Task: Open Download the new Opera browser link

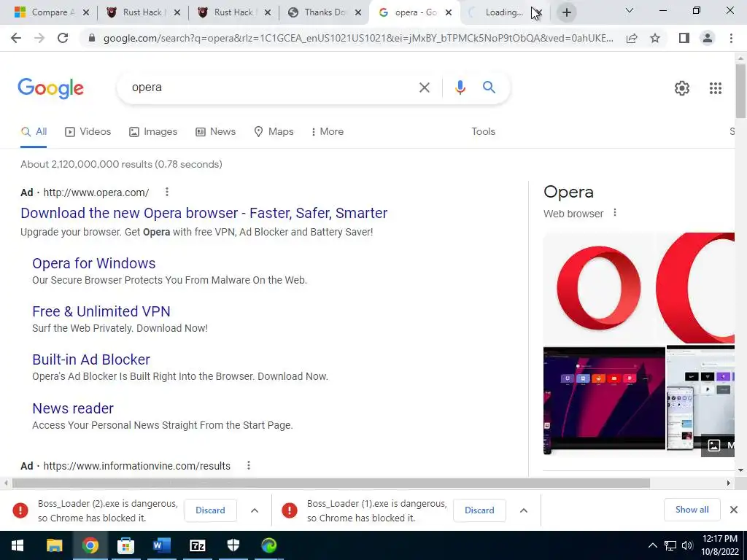Action: (x=204, y=213)
